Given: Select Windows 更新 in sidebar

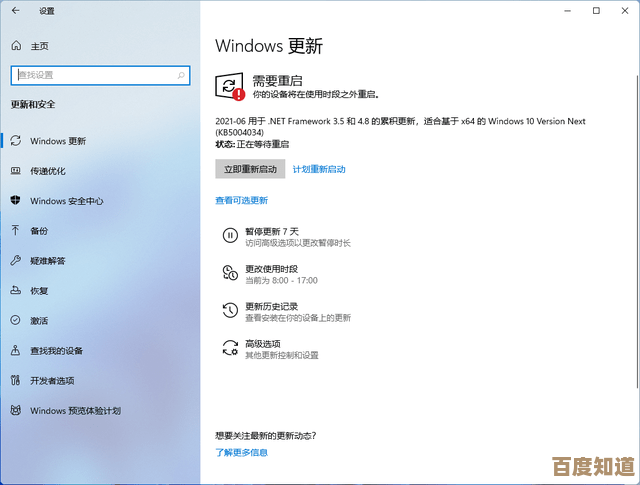Looking at the screenshot, I should (58, 141).
